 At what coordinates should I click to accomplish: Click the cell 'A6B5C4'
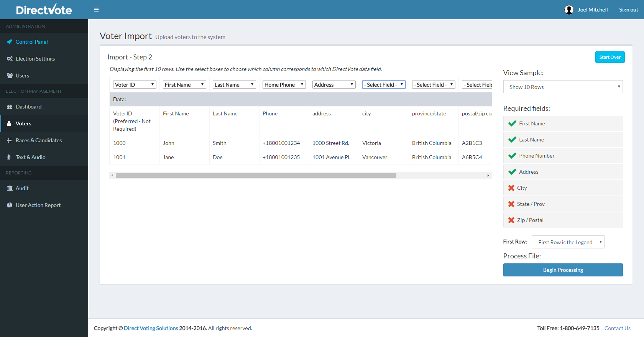pyautogui.click(x=475, y=157)
